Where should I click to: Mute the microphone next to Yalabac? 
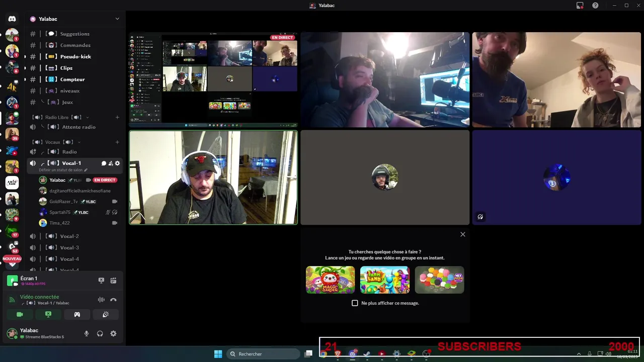(87, 333)
